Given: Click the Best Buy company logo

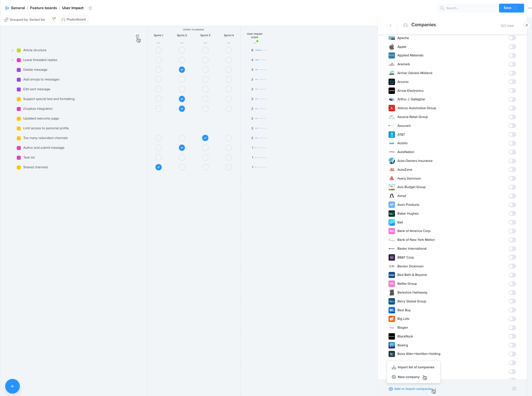Looking at the screenshot, I should pos(392,310).
